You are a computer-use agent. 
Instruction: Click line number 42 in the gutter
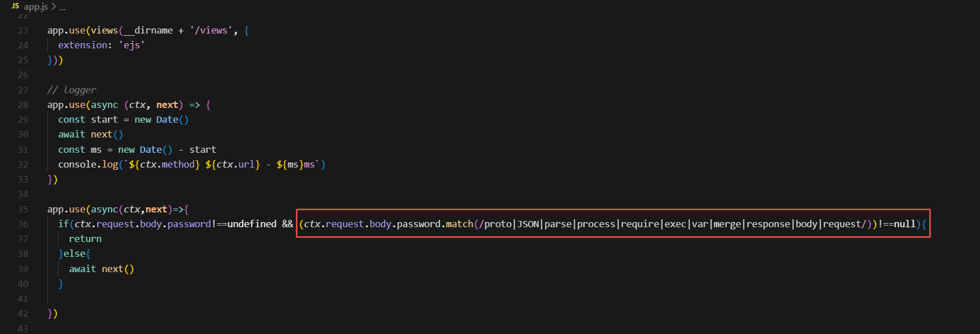click(23, 314)
